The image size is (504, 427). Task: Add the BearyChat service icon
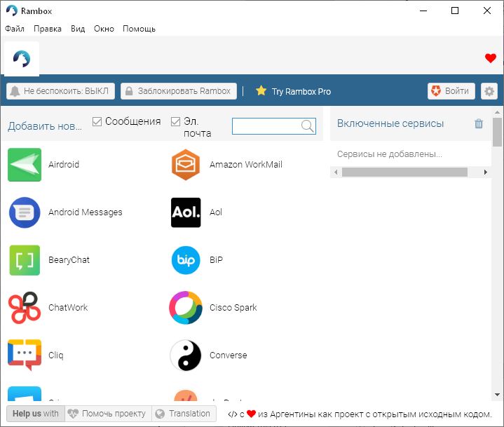25,260
